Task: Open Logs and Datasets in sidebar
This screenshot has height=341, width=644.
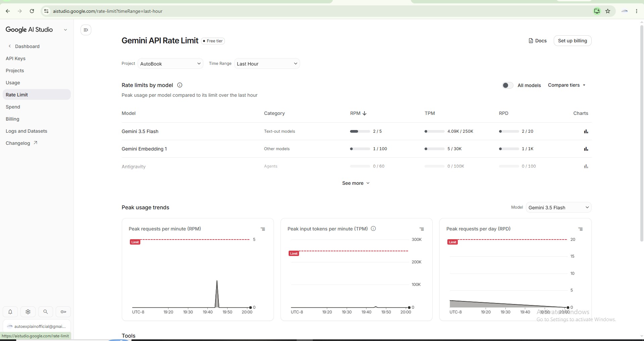Action: 27,131
